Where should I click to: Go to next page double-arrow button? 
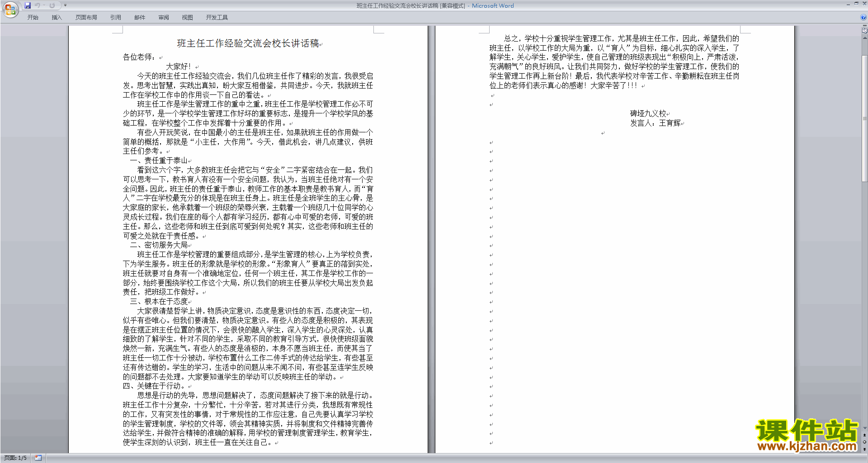864,449
